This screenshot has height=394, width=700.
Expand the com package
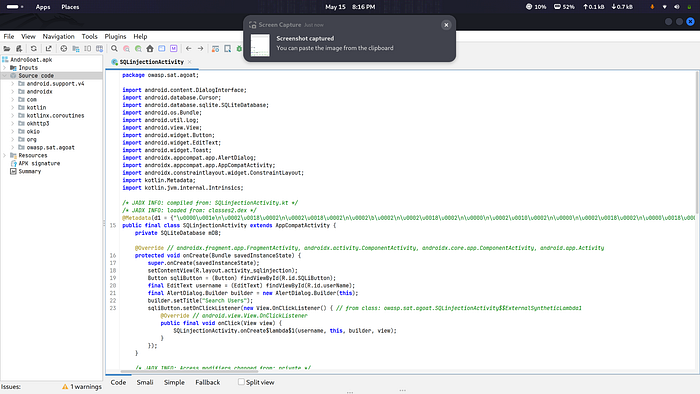tap(12, 100)
